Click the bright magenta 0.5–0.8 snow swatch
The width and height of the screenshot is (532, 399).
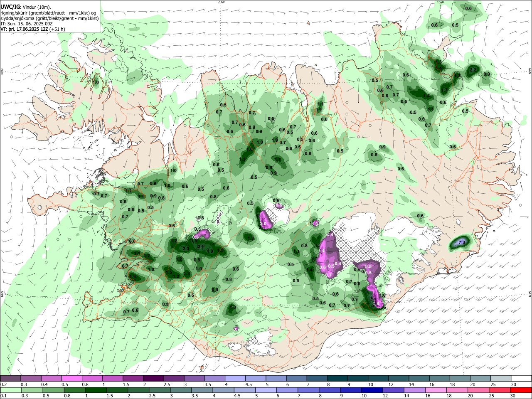click(71, 379)
